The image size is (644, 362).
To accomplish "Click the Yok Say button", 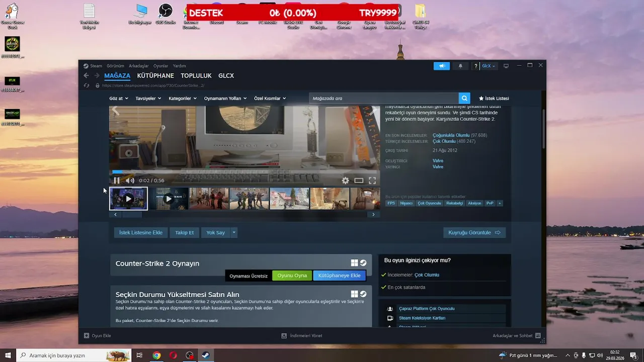I will [x=215, y=233].
